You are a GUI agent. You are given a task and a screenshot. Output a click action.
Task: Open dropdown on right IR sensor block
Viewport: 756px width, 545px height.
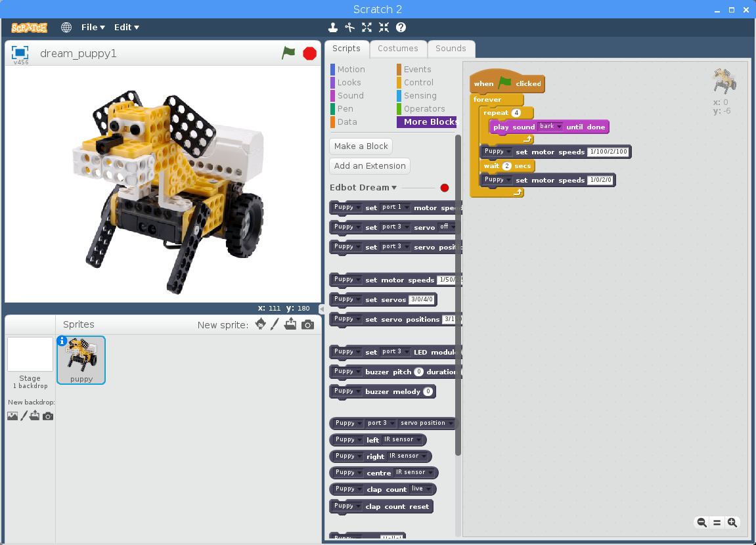(x=407, y=456)
